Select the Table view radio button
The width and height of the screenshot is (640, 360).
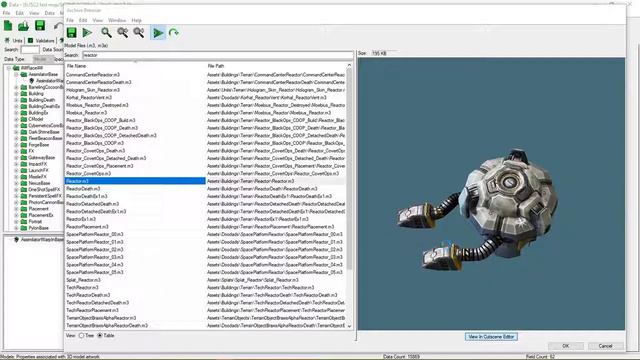(x=100, y=336)
